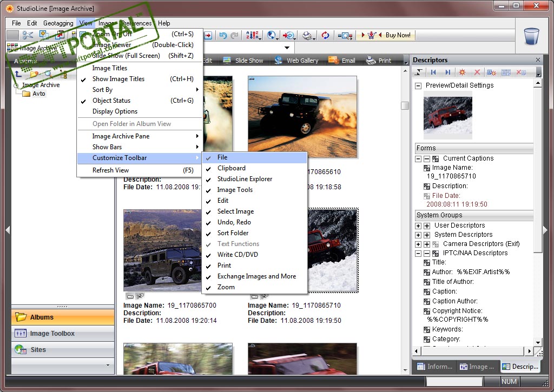
Task: Click the image list vertical scrollbar thumb
Action: tap(405, 105)
